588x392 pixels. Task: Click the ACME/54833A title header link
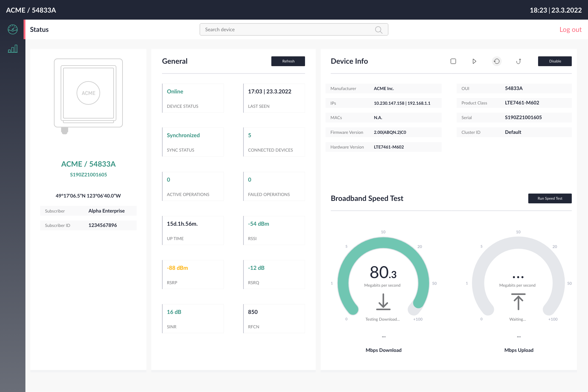(33, 9)
